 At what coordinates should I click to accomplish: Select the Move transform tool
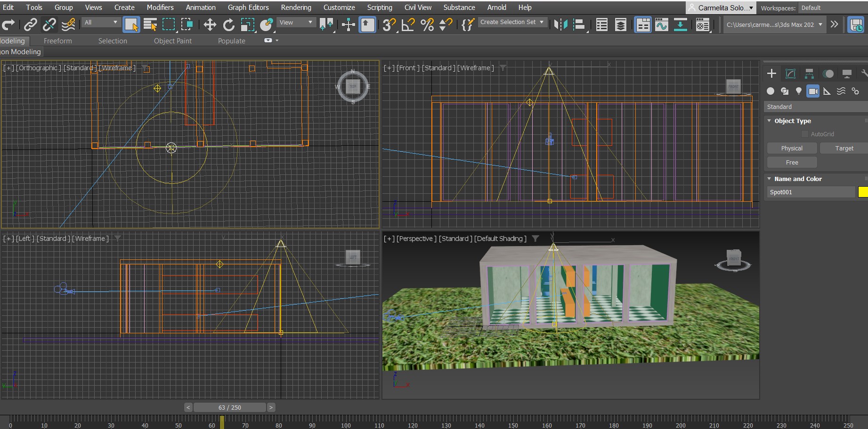click(x=210, y=25)
